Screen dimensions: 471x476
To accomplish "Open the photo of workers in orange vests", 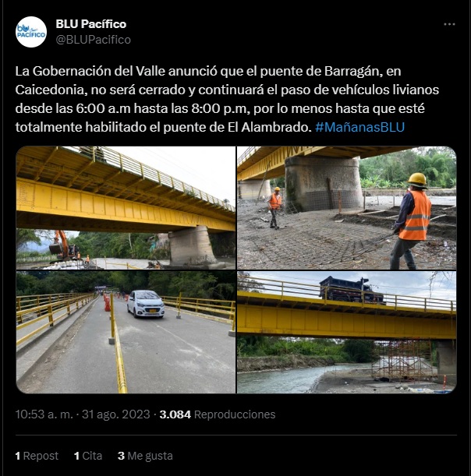I will [347, 208].
